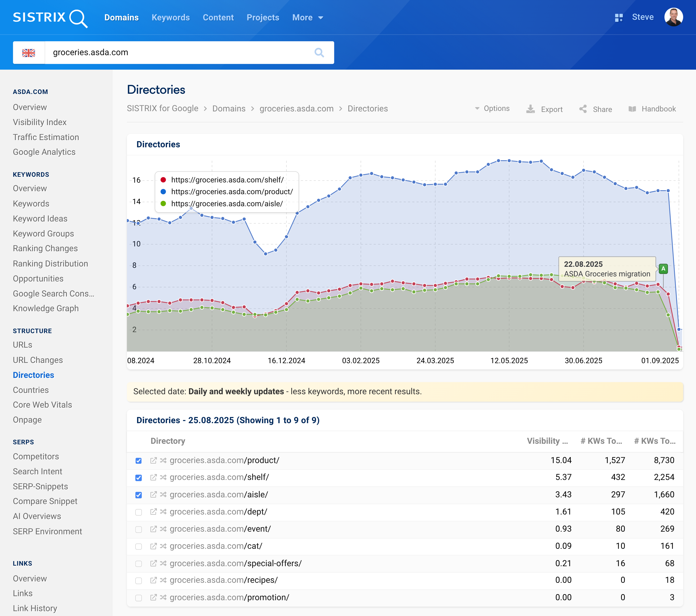The width and height of the screenshot is (696, 616).
Task: Switch to the Projects tab
Action: pos(263,18)
